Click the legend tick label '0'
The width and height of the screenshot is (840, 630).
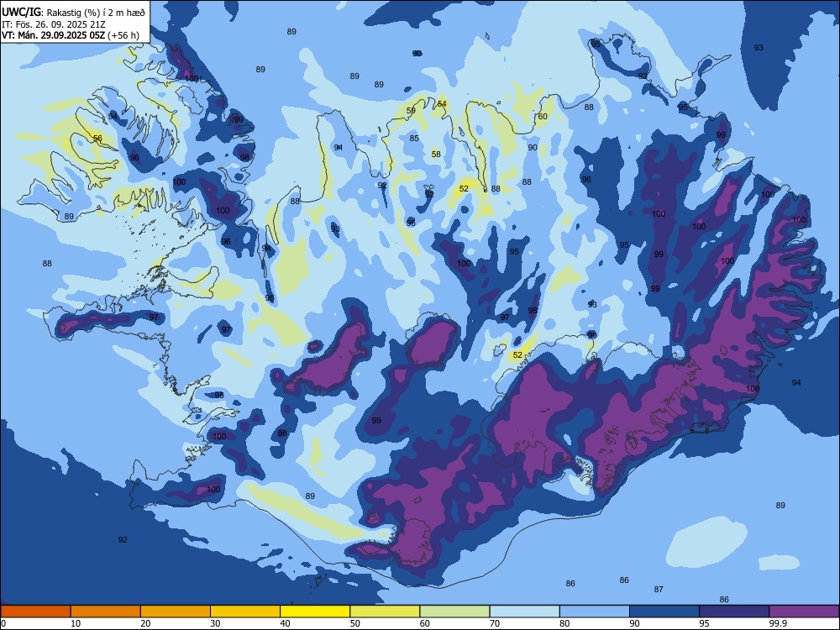(3, 623)
